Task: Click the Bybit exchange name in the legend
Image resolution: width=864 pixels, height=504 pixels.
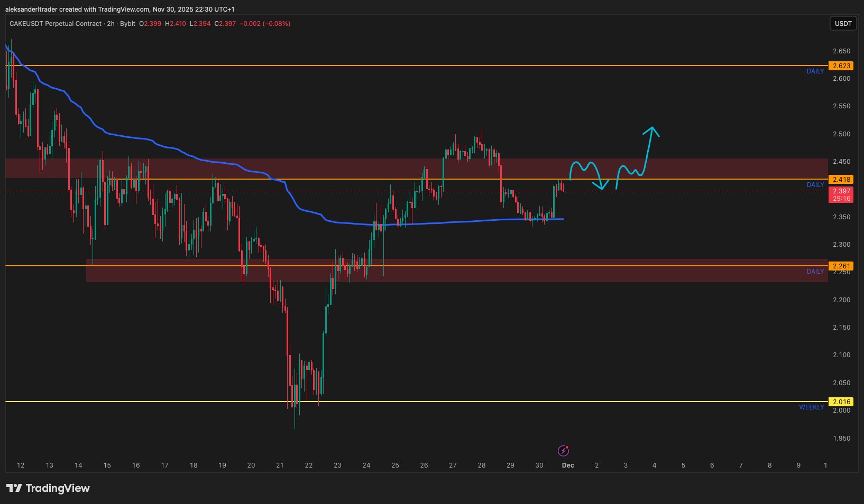Action: point(127,24)
